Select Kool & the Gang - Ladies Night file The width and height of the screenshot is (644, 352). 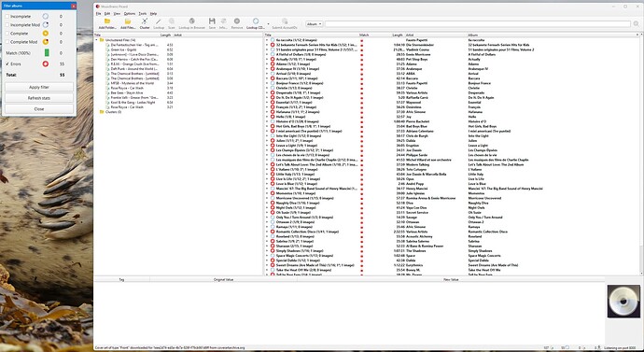tap(133, 103)
